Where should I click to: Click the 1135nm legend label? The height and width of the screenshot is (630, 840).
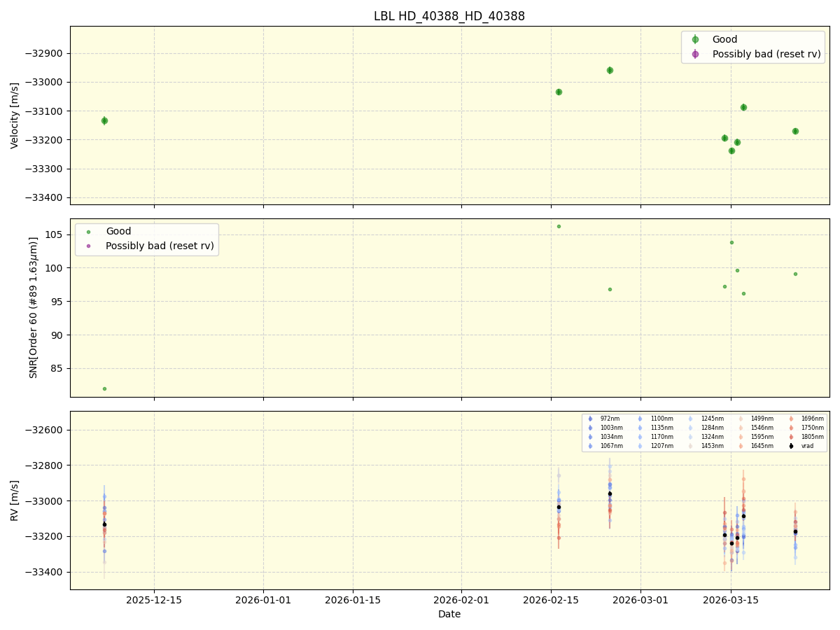(662, 428)
